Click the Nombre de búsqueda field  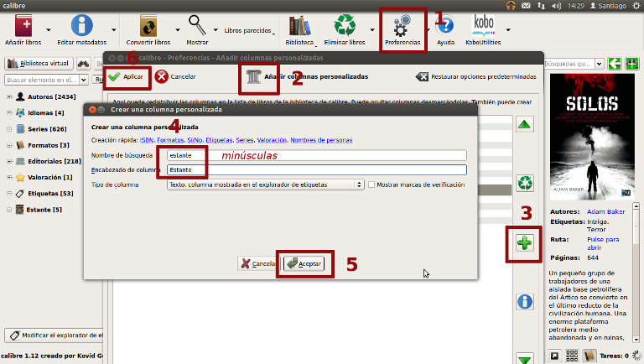click(315, 155)
